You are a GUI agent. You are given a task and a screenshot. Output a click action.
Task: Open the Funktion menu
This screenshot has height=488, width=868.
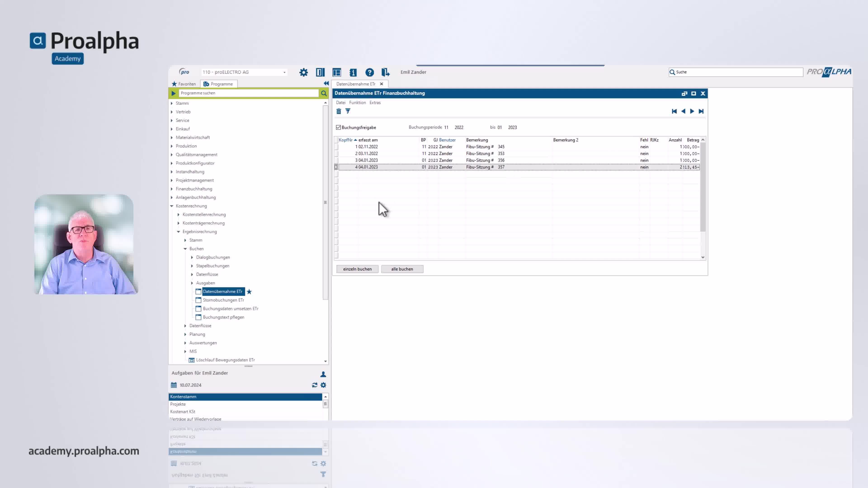[x=357, y=102]
